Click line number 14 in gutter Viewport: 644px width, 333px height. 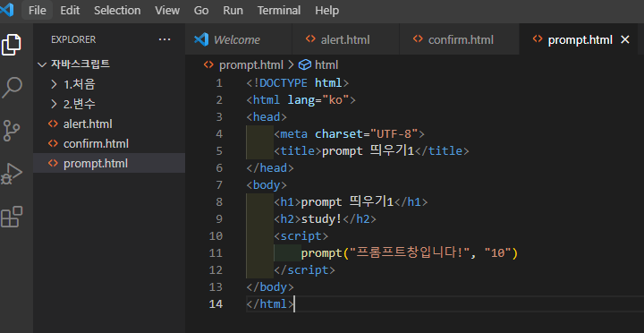tap(216, 303)
